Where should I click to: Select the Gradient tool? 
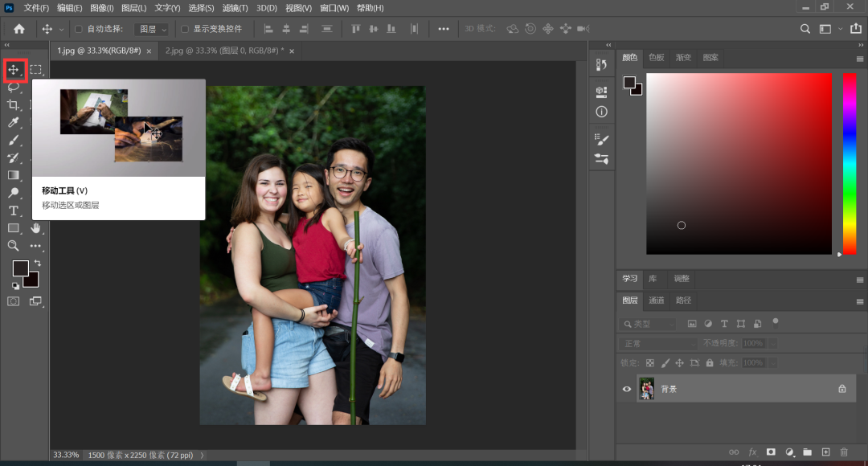pyautogui.click(x=14, y=175)
